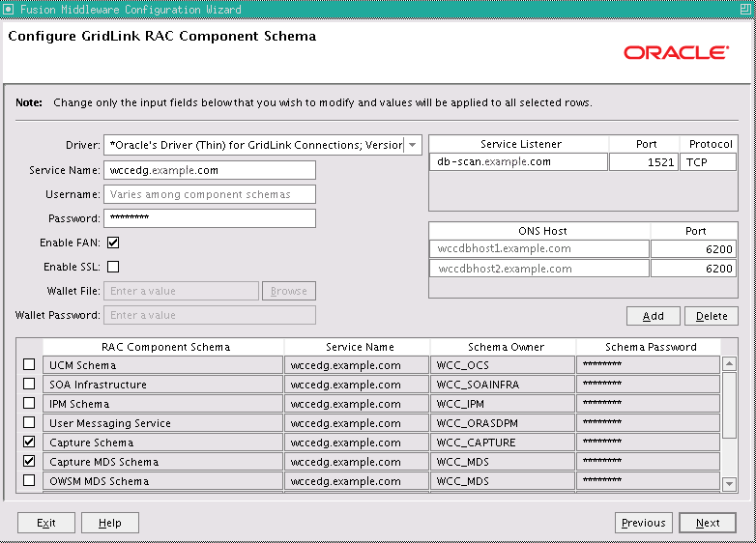
Task: Toggle the Enable SSL checkbox
Action: click(x=113, y=267)
